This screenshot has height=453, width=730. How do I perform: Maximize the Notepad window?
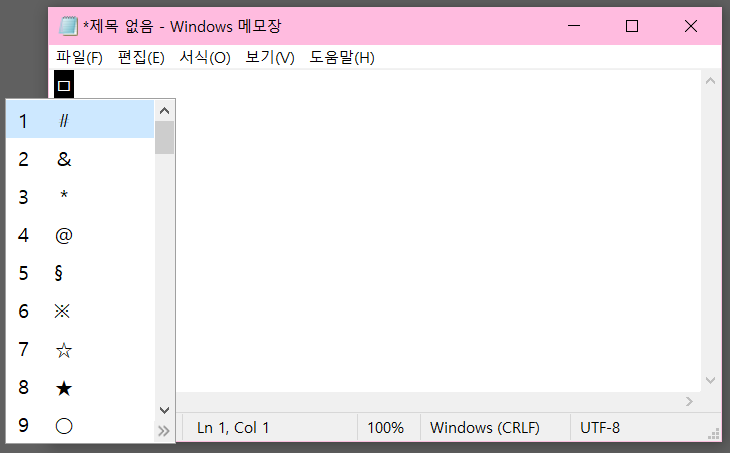tap(632, 26)
